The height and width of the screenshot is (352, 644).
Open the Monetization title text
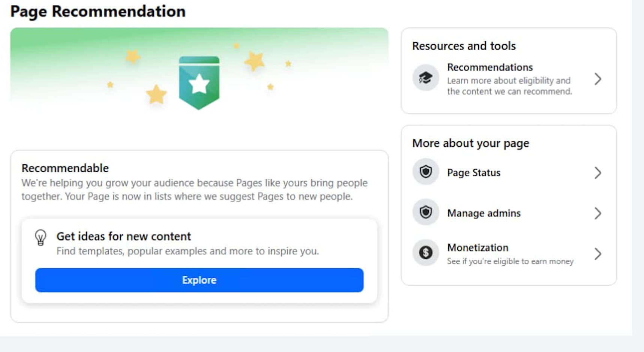(478, 248)
